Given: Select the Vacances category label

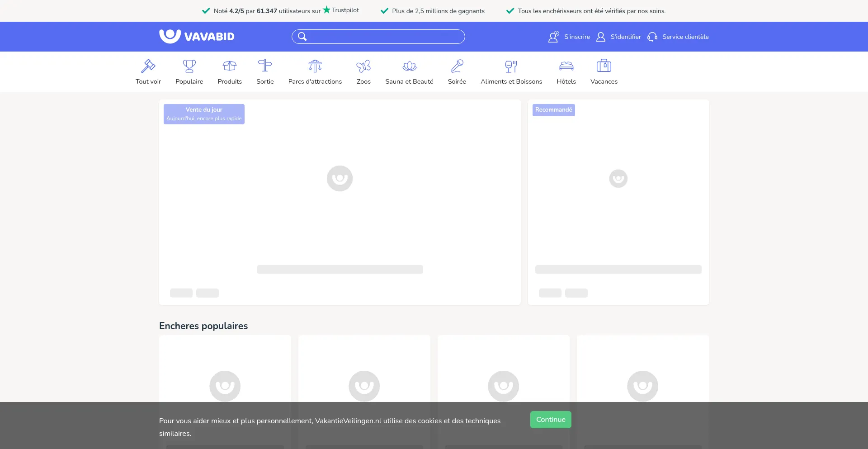Looking at the screenshot, I should coord(604,81).
